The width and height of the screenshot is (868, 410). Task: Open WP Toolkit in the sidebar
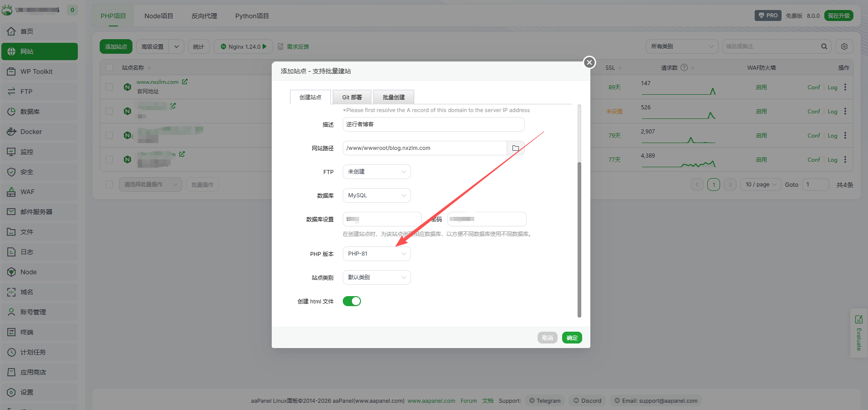[36, 72]
